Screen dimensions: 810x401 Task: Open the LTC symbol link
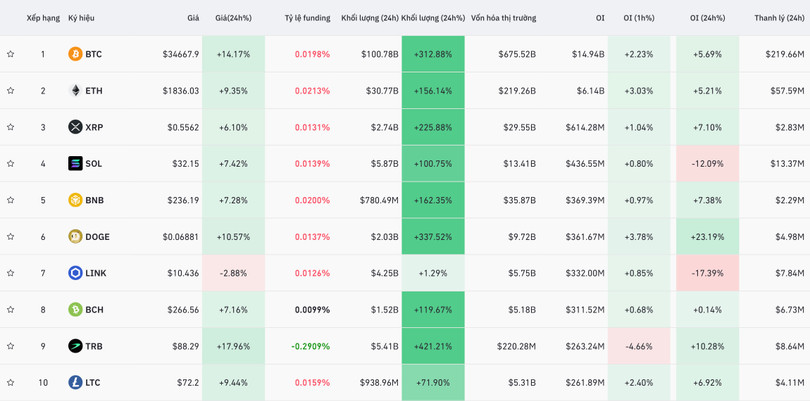pyautogui.click(x=93, y=383)
